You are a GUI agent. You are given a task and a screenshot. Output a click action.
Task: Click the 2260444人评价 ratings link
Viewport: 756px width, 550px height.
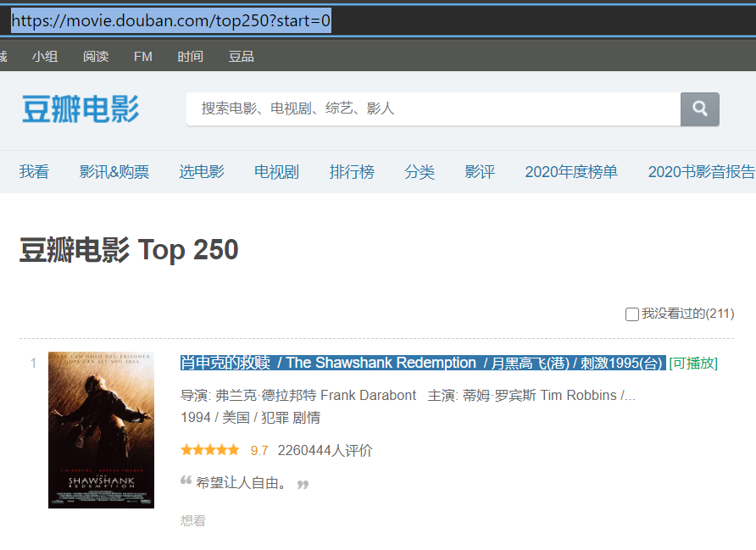[x=325, y=450]
